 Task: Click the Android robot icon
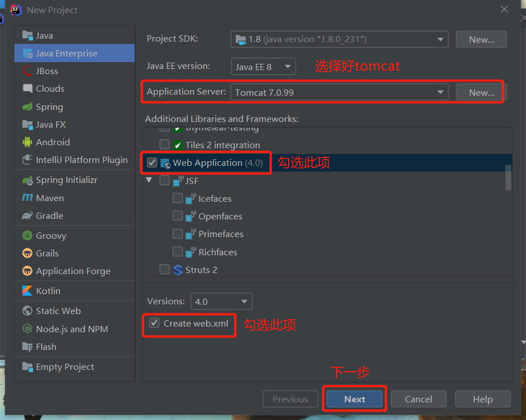point(27,142)
